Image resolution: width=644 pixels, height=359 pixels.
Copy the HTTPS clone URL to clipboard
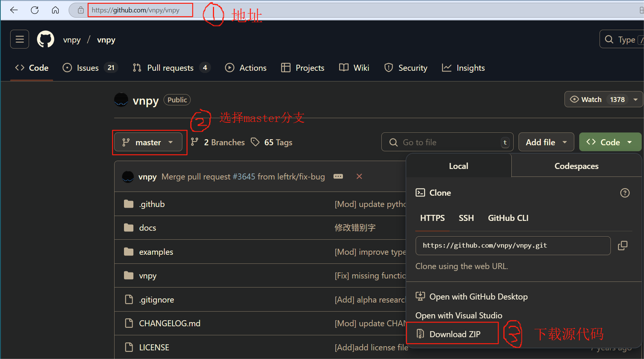[x=623, y=246]
